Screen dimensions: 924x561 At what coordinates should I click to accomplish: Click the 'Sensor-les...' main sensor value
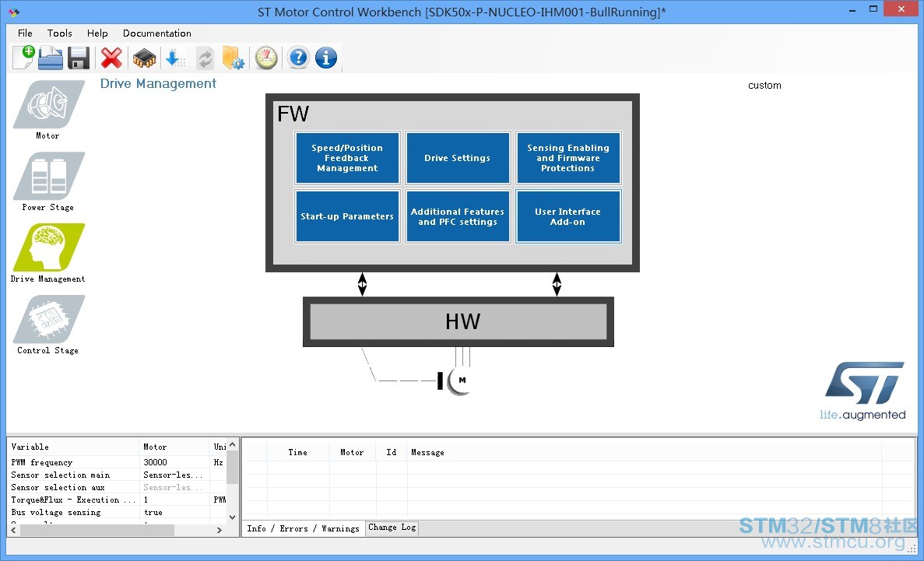click(173, 475)
